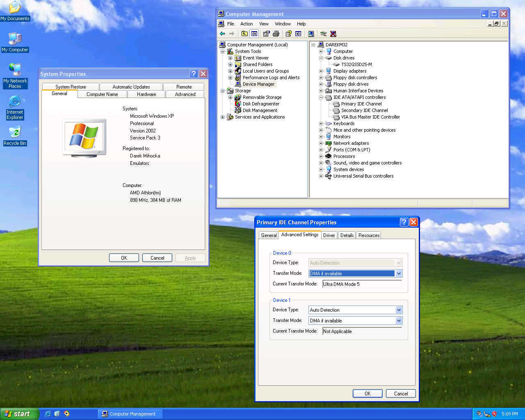Click the Up One Level folder toolbar icon
525x420 pixels.
tap(244, 34)
